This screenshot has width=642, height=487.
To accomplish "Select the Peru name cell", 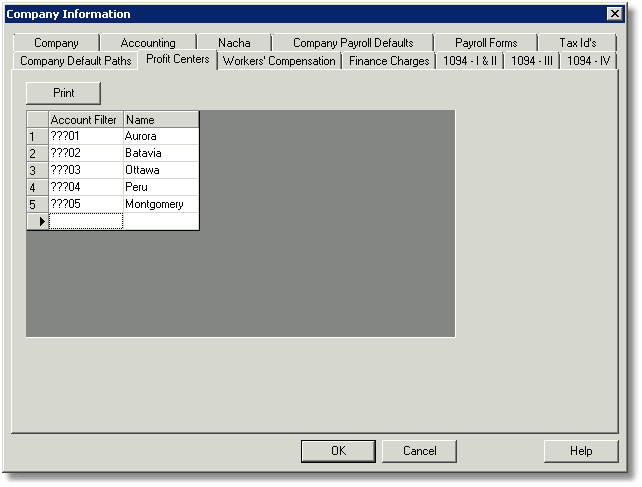I will tap(161, 187).
